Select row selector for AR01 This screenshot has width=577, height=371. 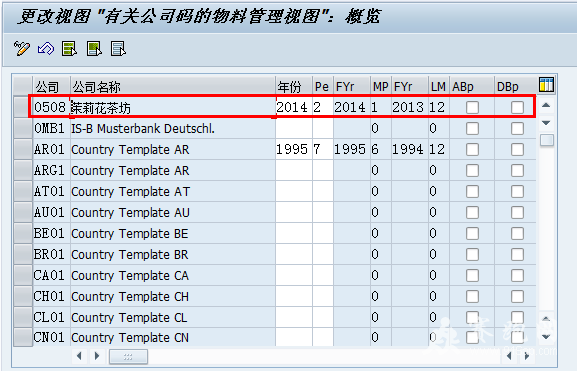(x=23, y=149)
